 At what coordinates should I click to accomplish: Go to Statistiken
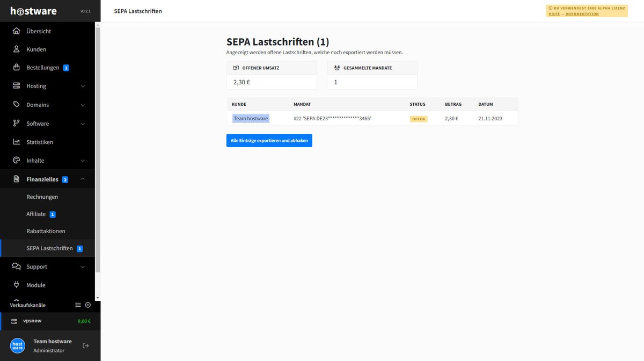click(40, 142)
